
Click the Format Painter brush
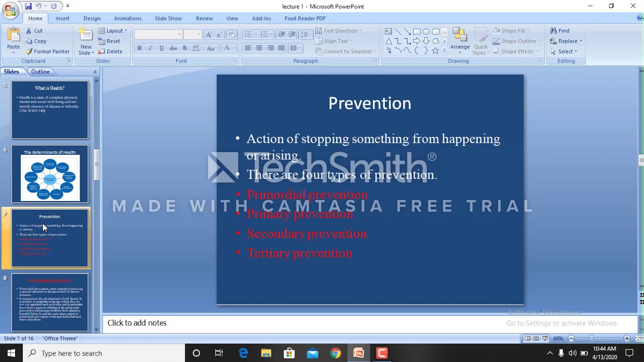29,51
